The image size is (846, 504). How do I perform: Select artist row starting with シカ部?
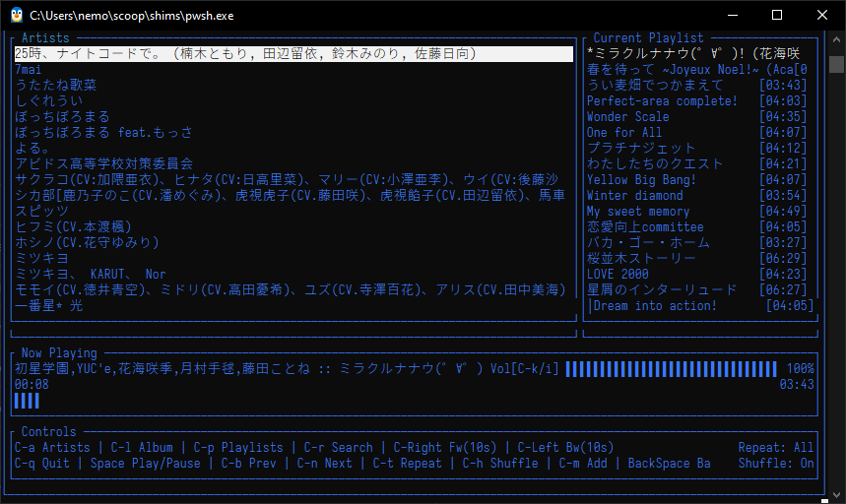point(290,195)
